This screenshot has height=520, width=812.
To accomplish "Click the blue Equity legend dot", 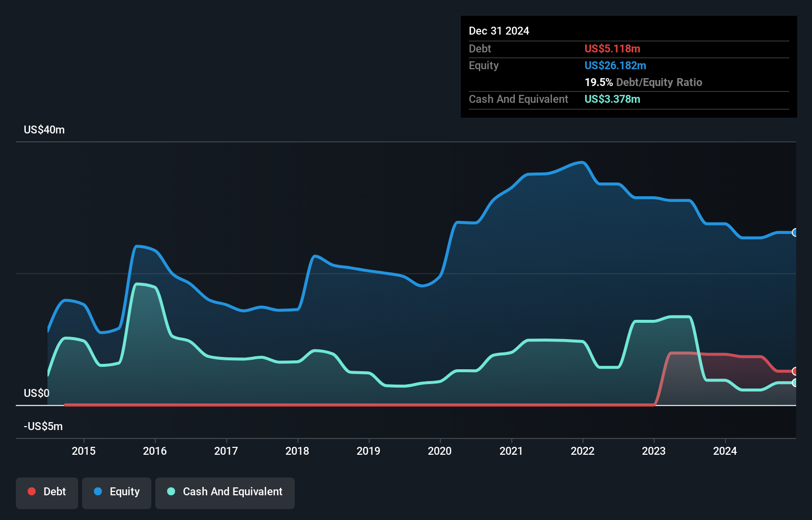I will (x=98, y=491).
